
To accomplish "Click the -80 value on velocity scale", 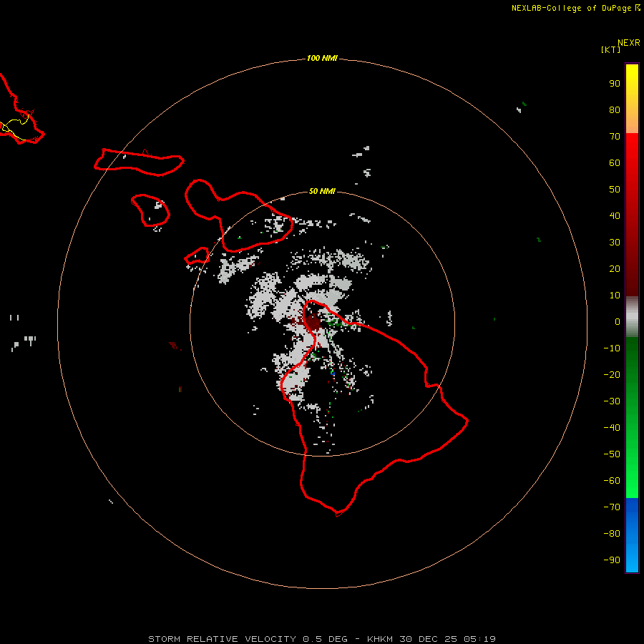I will click(612, 534).
